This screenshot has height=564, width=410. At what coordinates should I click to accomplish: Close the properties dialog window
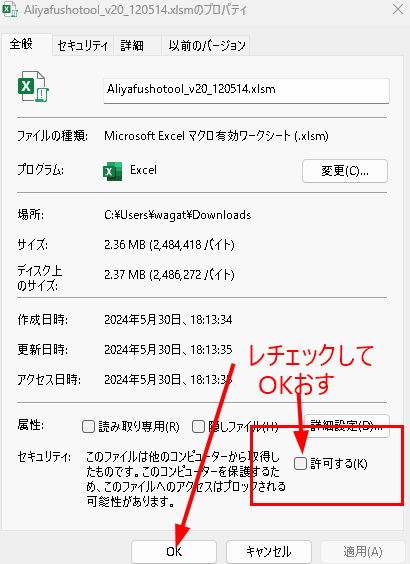[398, 9]
